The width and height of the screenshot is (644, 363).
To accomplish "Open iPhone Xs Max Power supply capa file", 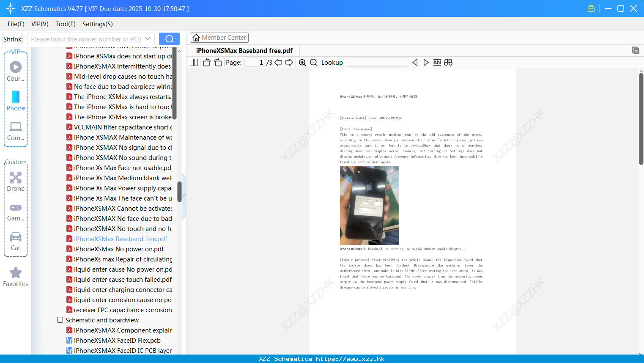I will click(x=119, y=188).
